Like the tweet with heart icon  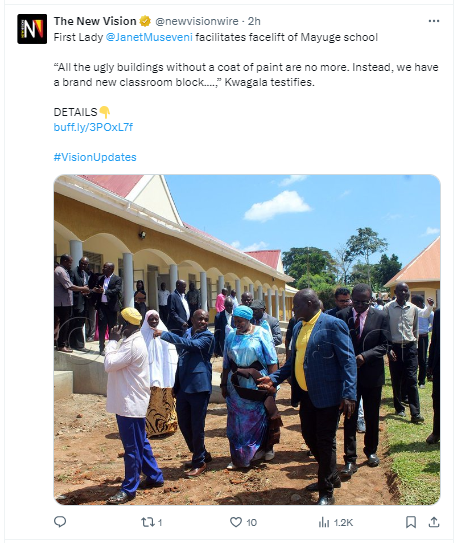click(236, 522)
